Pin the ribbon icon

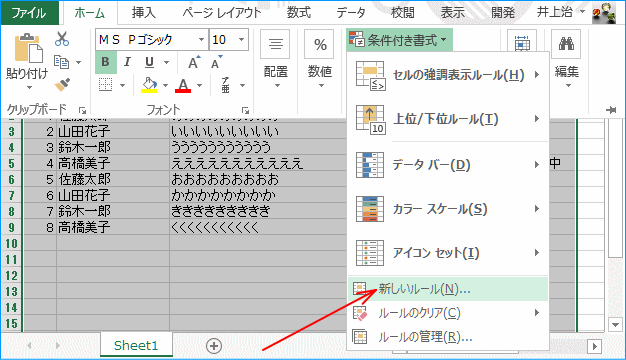point(611,110)
